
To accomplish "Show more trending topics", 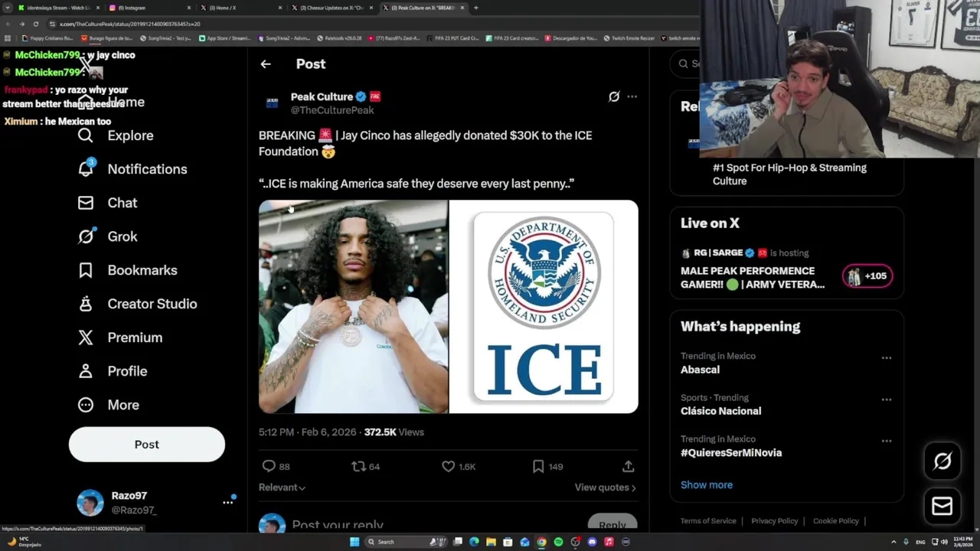I will (x=707, y=484).
